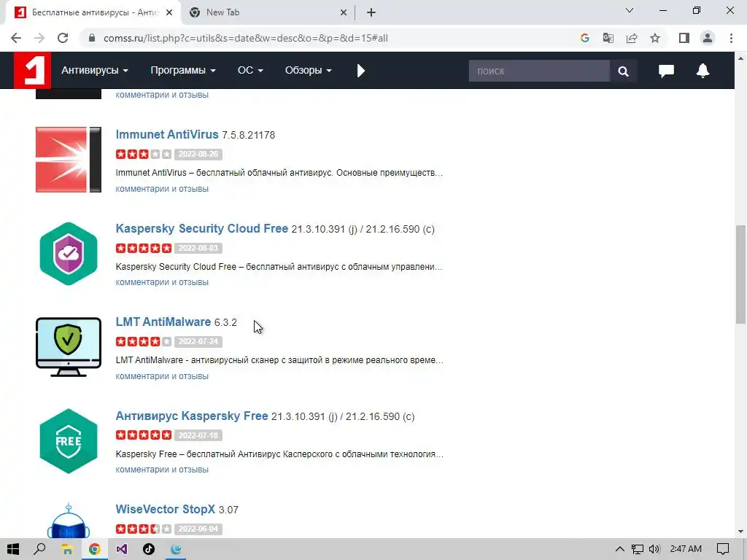The width and height of the screenshot is (747, 560).
Task: Close the Бесплатные антивирусы tab
Action: click(169, 13)
